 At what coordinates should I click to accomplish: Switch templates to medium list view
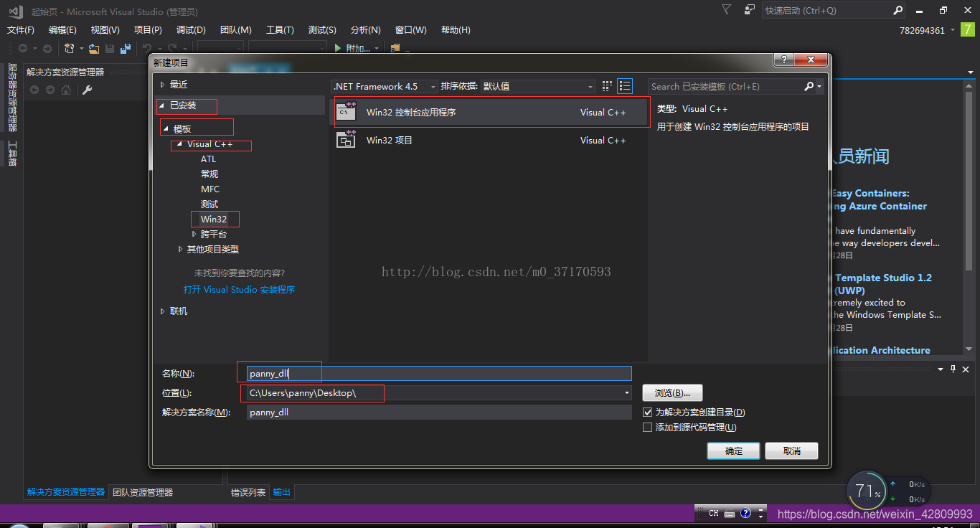click(x=625, y=86)
